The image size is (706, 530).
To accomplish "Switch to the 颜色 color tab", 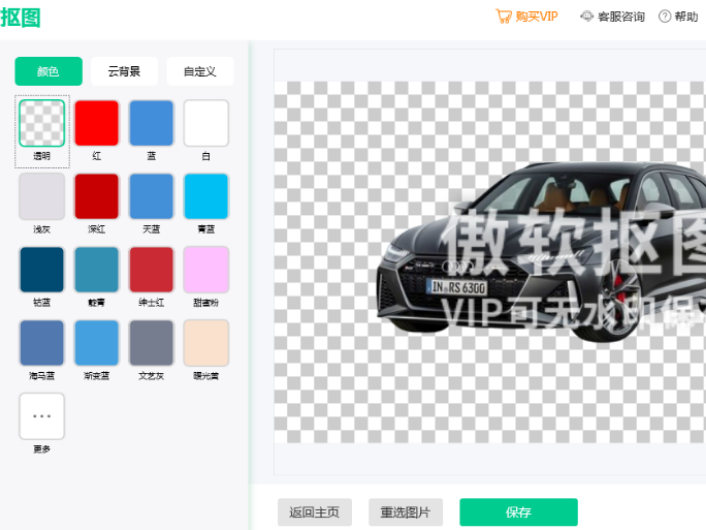I will tap(49, 71).
